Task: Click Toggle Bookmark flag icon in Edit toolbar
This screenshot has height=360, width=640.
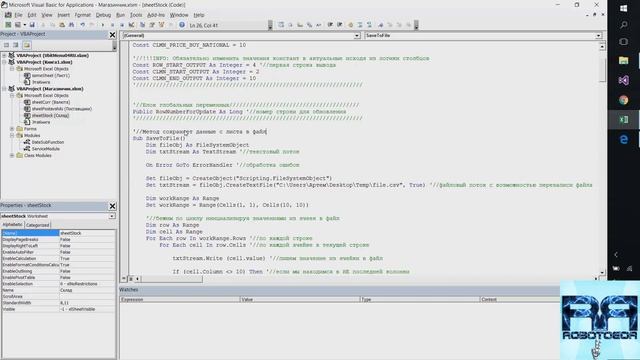Action: click(x=381, y=25)
